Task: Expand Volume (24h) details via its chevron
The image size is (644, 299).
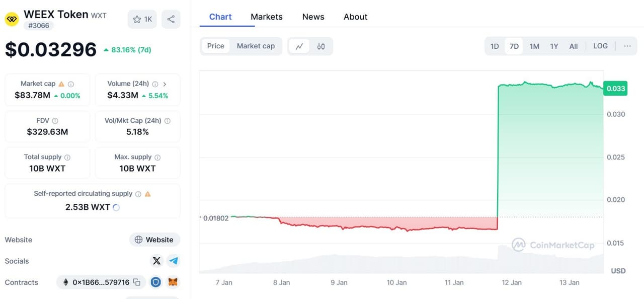Action: coord(165,84)
